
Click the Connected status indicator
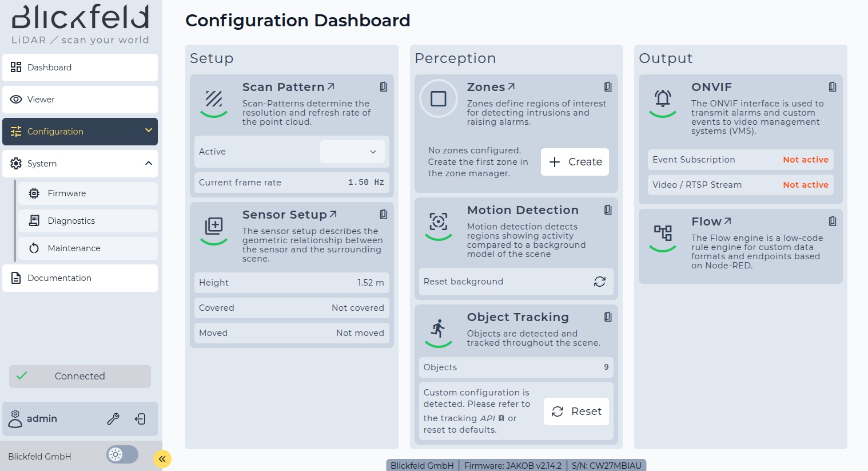pos(80,376)
